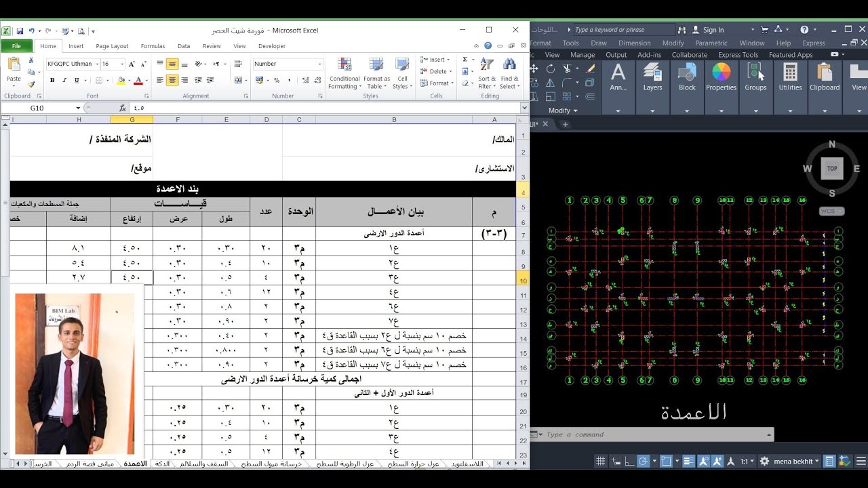Viewport: 868px width, 488px height.
Task: Click the AutoCAD command line input
Action: 654,434
